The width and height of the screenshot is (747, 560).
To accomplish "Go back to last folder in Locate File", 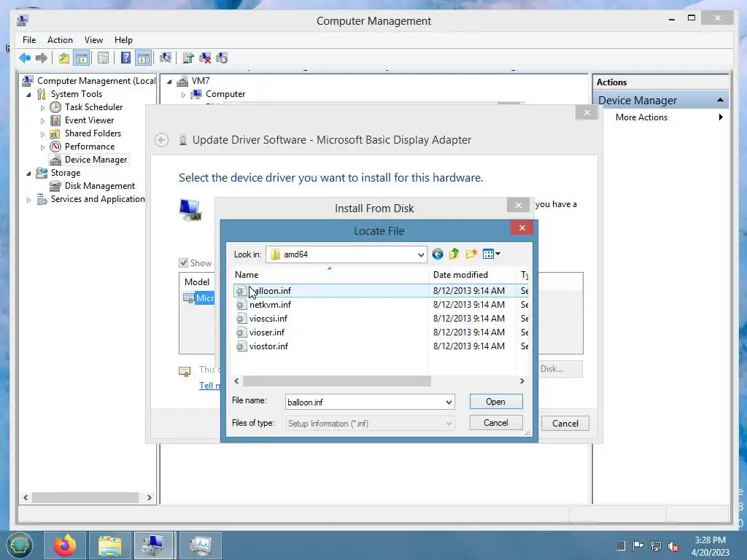I will (438, 254).
